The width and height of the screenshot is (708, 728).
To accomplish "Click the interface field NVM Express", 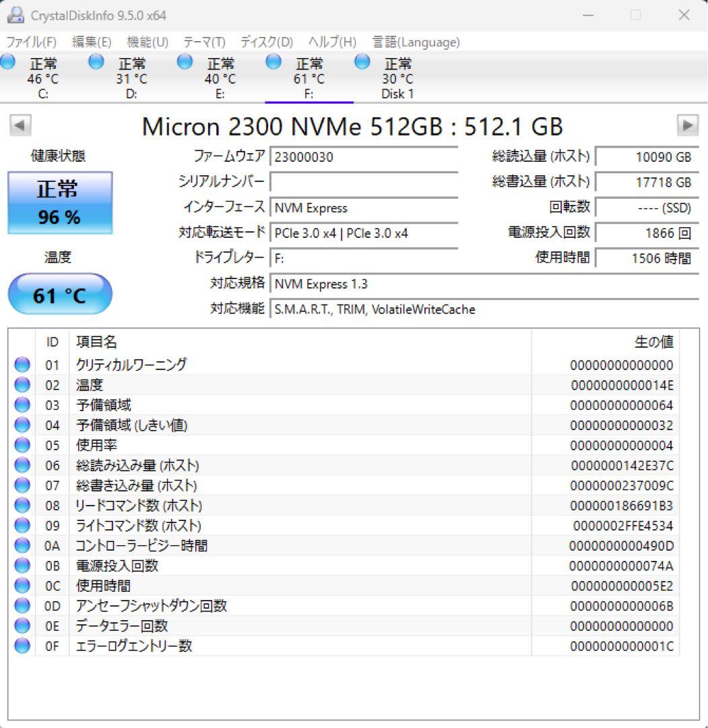I will tap(364, 208).
